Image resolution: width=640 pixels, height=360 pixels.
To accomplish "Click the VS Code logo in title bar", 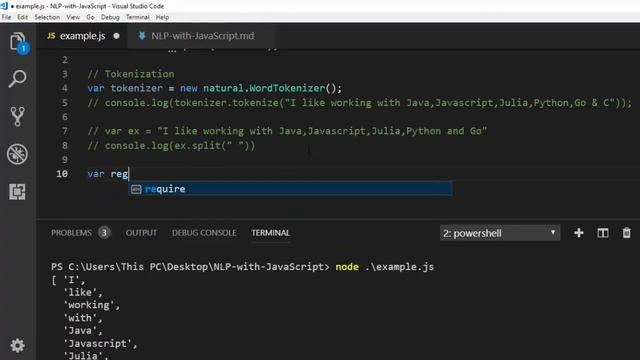I will [4, 6].
